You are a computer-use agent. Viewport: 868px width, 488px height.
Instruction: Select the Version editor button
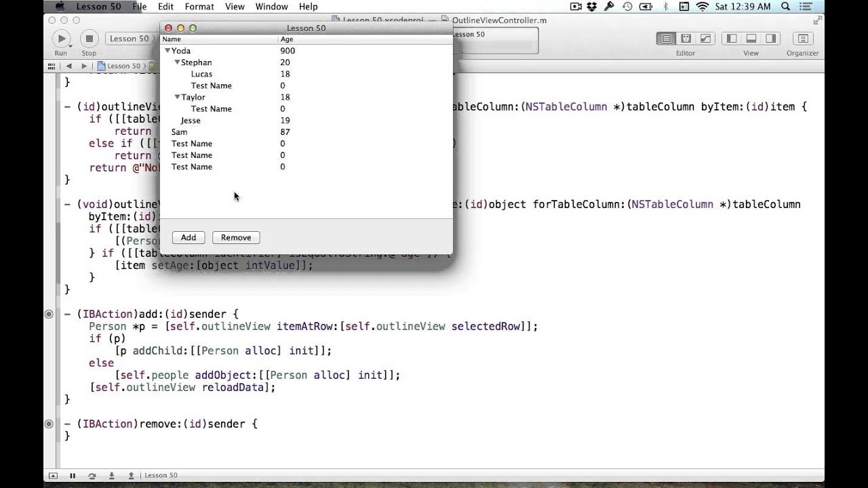705,39
